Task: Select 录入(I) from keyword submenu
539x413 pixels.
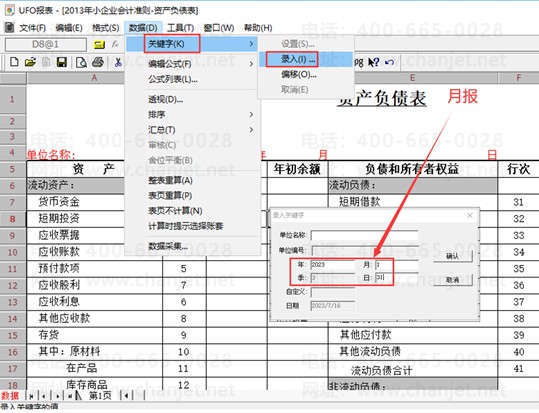Action: [x=298, y=59]
